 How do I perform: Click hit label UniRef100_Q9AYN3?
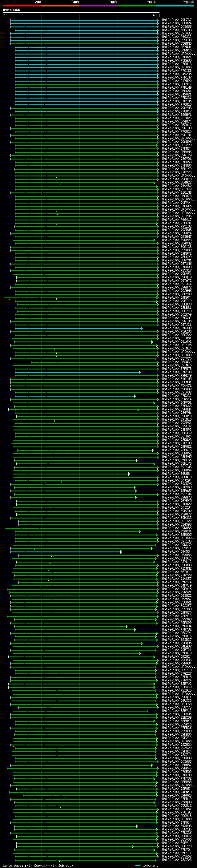[177, 108]
